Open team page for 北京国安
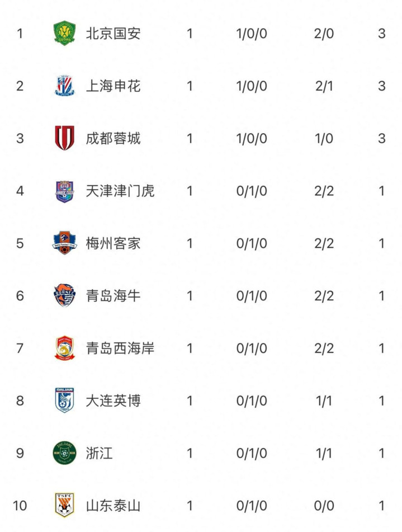The height and width of the screenshot is (532, 402). tap(113, 34)
